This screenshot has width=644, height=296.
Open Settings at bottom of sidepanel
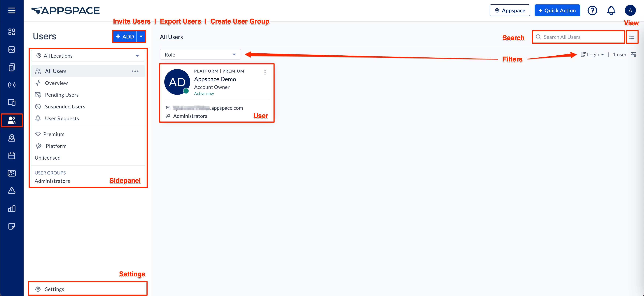55,289
